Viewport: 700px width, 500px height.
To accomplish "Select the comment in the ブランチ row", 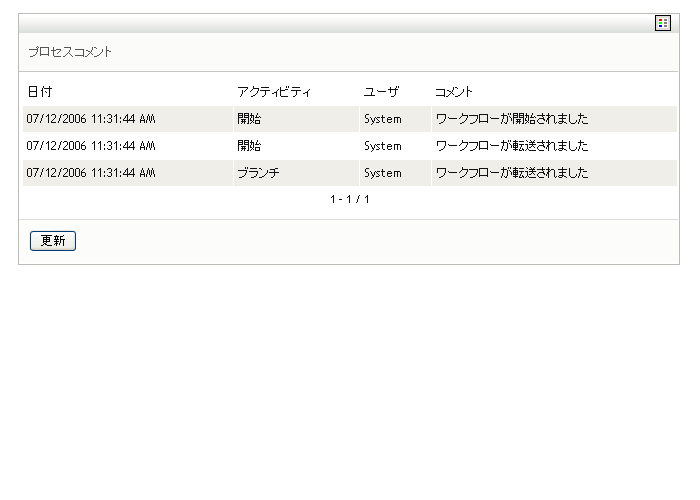I will click(511, 173).
